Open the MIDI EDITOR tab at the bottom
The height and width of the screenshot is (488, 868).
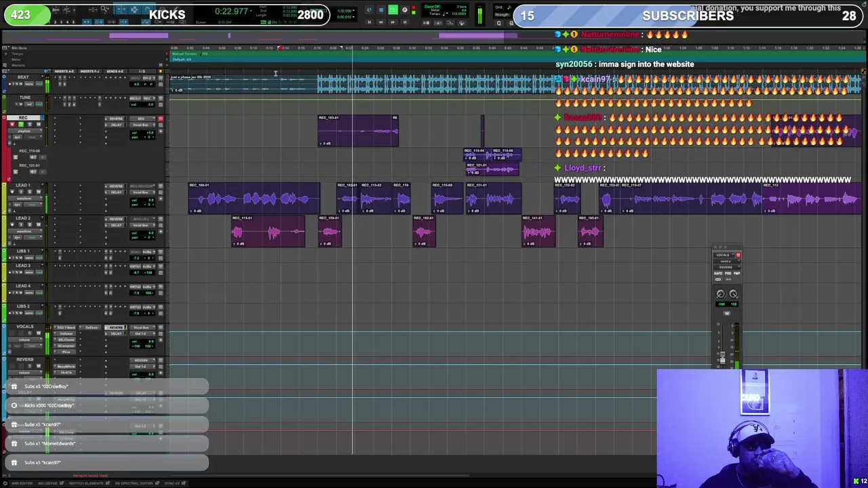21,483
